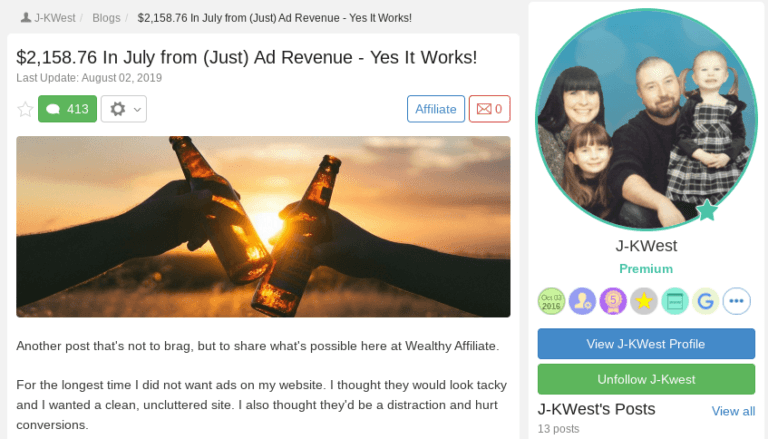Screen dimensions: 768x439
Task: Click View J-KWest Profile button
Action: point(646,344)
